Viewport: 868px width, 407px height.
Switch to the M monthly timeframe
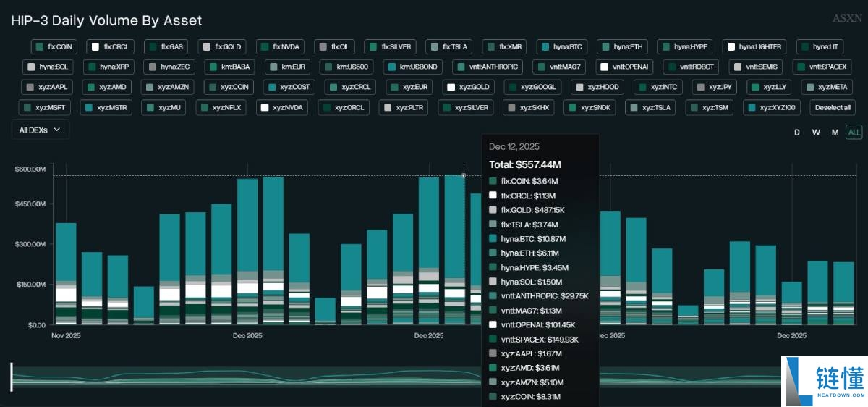pyautogui.click(x=835, y=132)
